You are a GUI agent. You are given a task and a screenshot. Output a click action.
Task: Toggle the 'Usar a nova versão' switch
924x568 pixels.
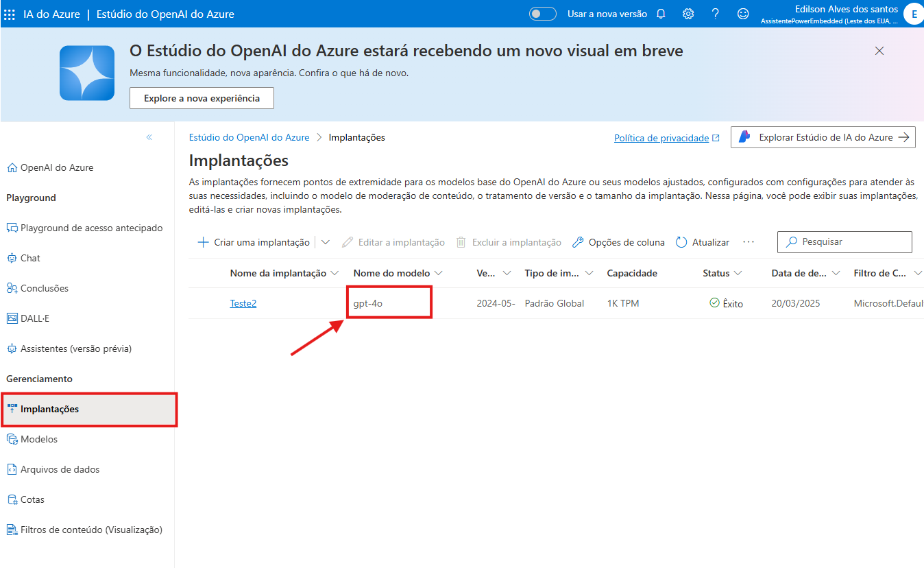(542, 14)
